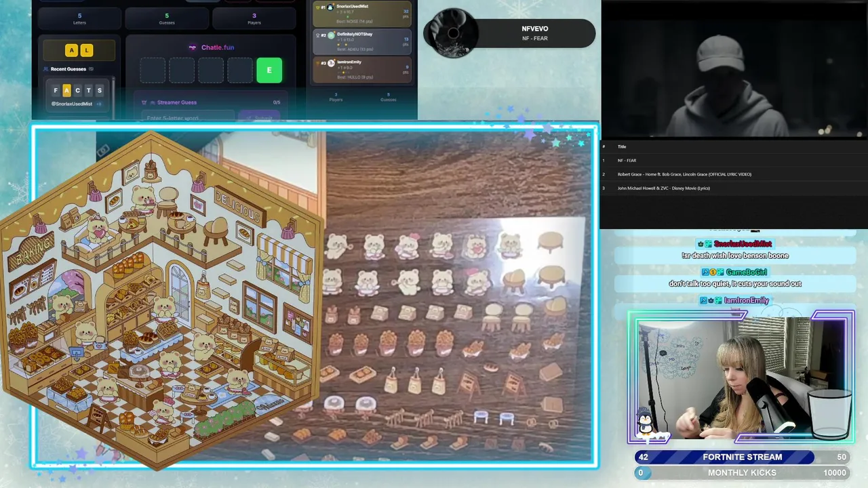This screenshot has width=868, height=488.
Task: Click the F tile in FACTS guess
Action: 56,90
